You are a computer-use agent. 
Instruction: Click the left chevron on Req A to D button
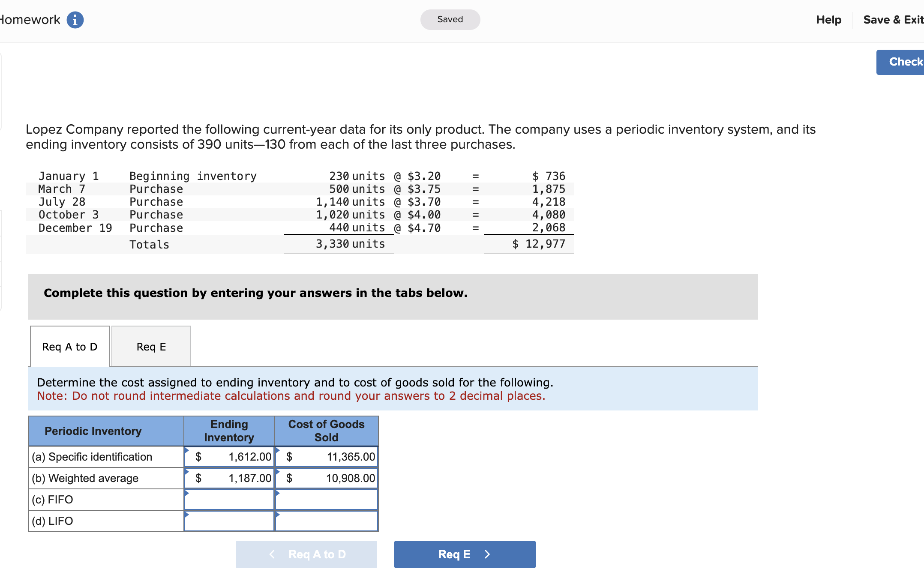[272, 554]
